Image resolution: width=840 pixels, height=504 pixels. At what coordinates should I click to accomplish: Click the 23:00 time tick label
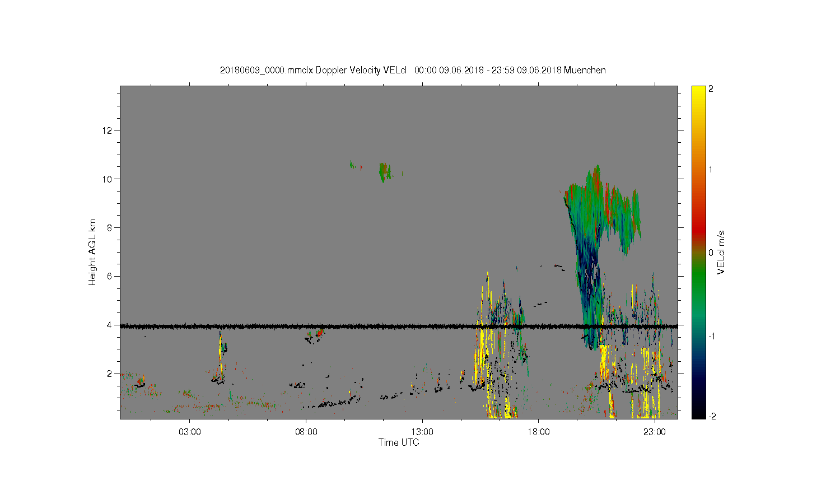pos(655,432)
